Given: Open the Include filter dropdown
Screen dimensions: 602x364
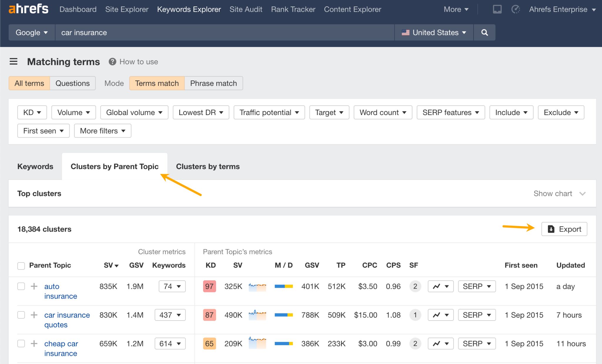Looking at the screenshot, I should (511, 112).
